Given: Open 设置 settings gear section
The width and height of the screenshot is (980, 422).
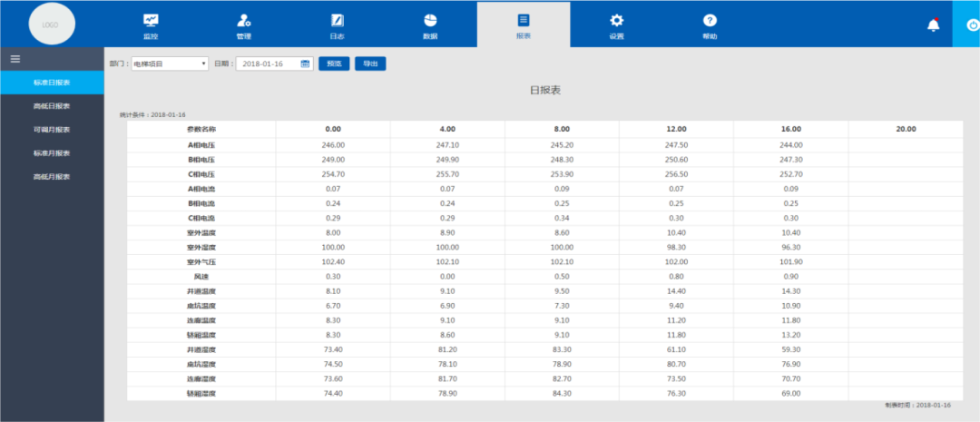Looking at the screenshot, I should click(x=617, y=25).
